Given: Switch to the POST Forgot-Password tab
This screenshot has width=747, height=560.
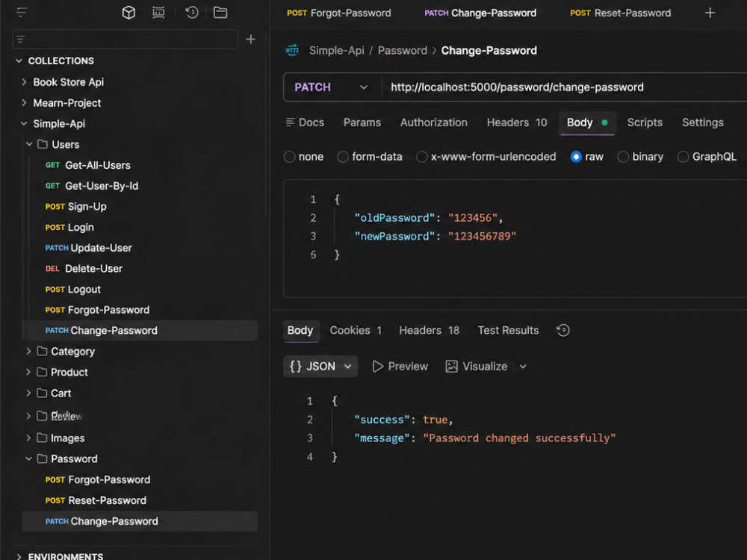Looking at the screenshot, I should pyautogui.click(x=338, y=13).
